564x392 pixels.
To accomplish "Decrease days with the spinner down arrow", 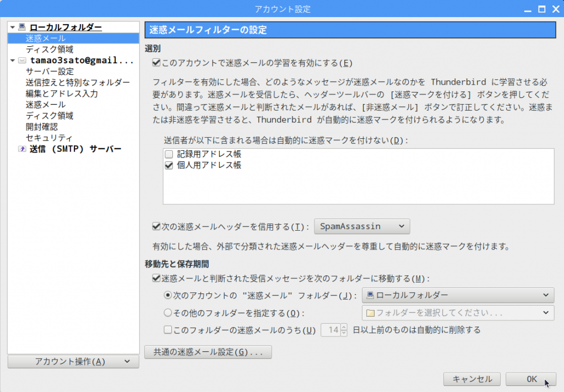I will pos(344,333).
